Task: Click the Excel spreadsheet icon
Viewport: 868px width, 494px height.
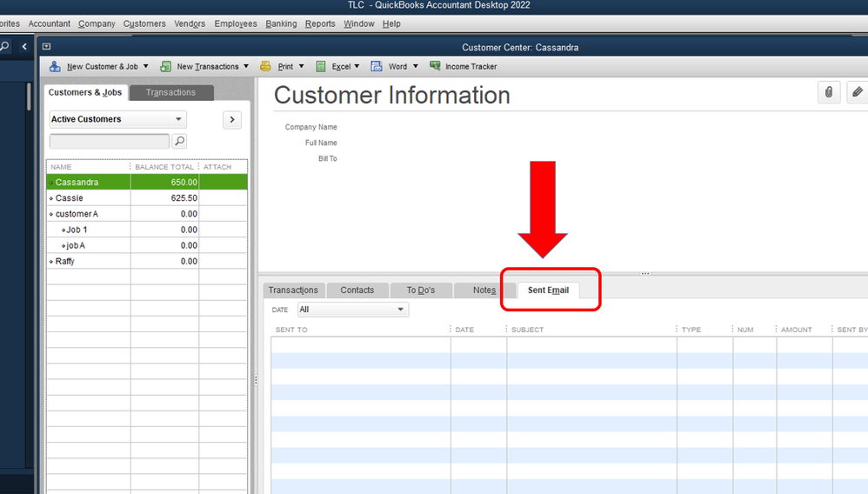Action: point(321,66)
